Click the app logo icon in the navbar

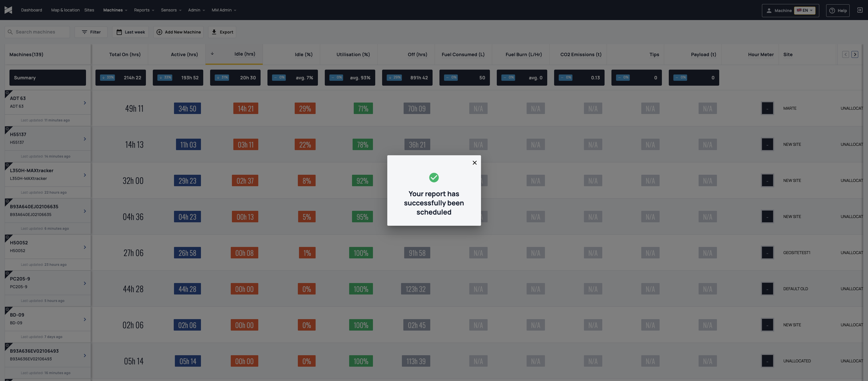pyautogui.click(x=8, y=10)
